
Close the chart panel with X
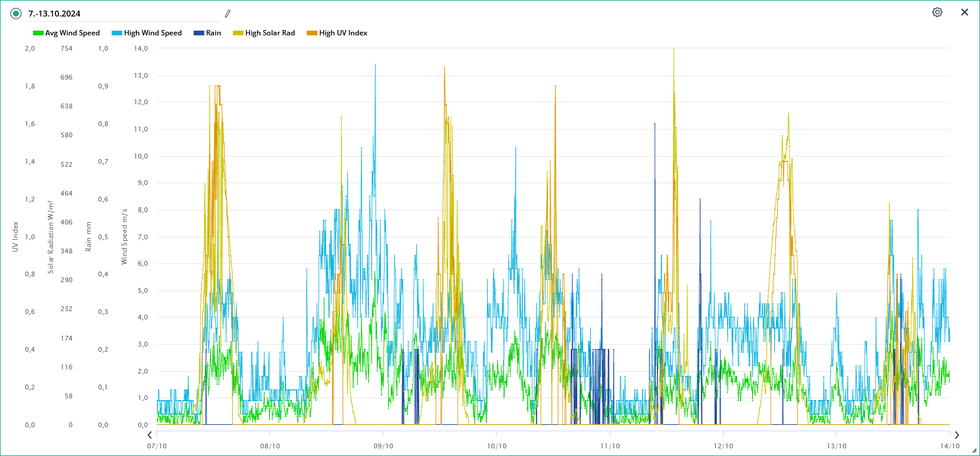(x=965, y=12)
